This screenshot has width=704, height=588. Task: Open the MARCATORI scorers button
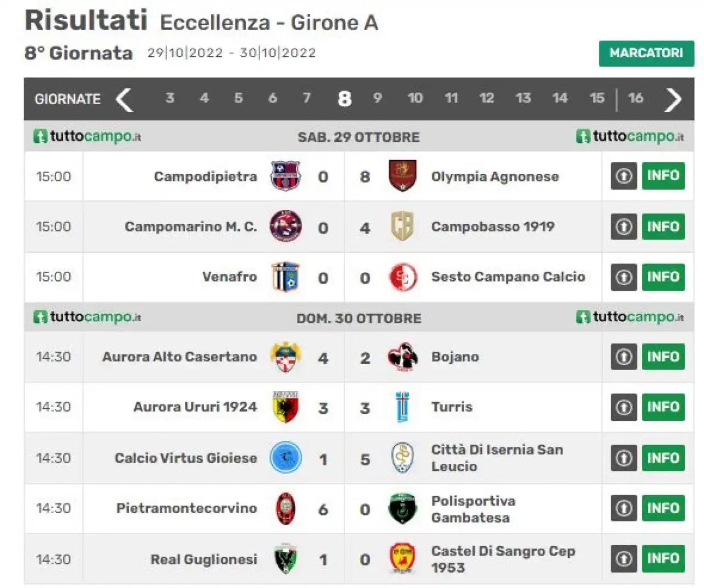point(646,53)
